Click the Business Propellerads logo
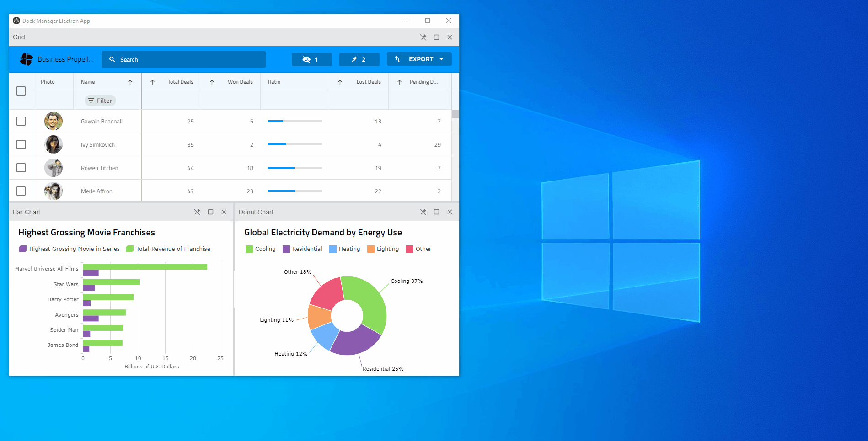The width and height of the screenshot is (868, 441). [26, 59]
